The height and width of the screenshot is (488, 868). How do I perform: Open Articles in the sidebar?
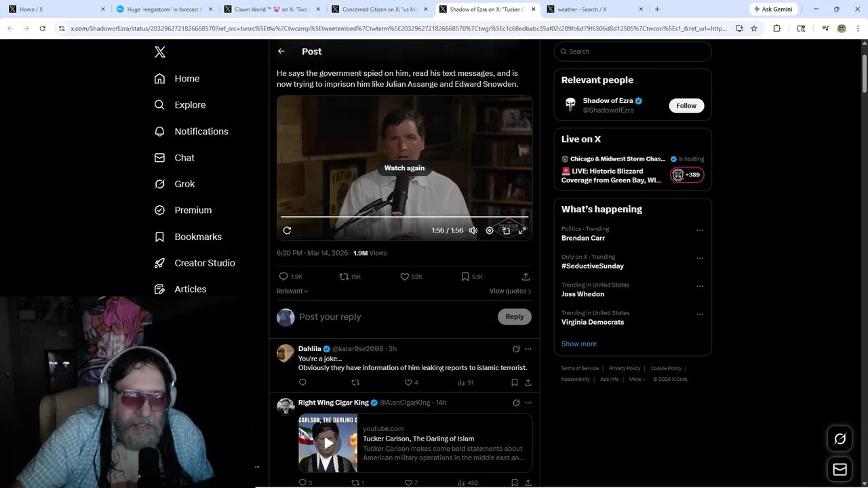pos(180,289)
